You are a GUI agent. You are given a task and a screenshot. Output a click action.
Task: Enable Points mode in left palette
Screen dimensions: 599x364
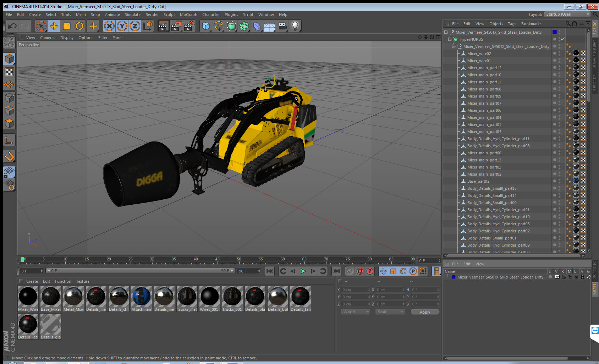[9, 98]
